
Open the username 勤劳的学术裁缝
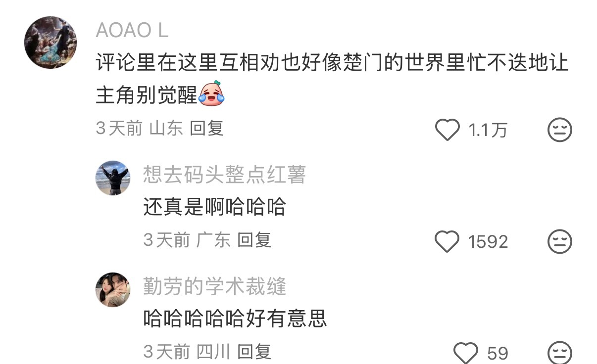(x=215, y=286)
